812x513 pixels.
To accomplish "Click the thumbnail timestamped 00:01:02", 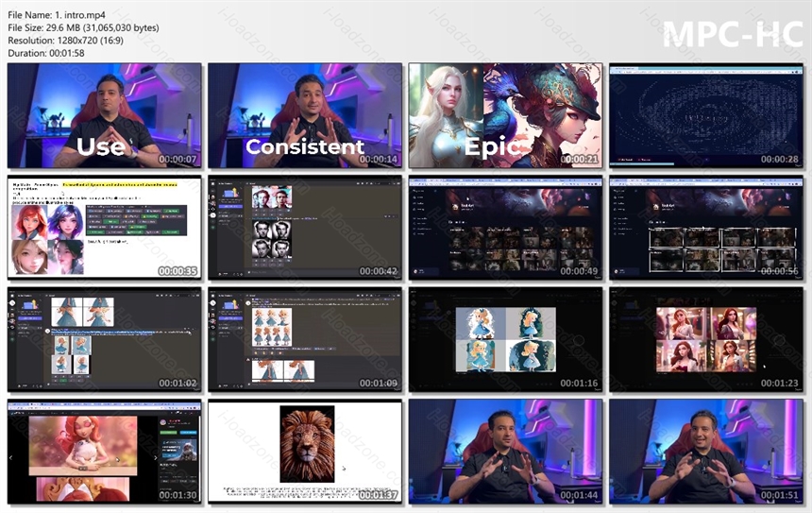I will [x=105, y=339].
